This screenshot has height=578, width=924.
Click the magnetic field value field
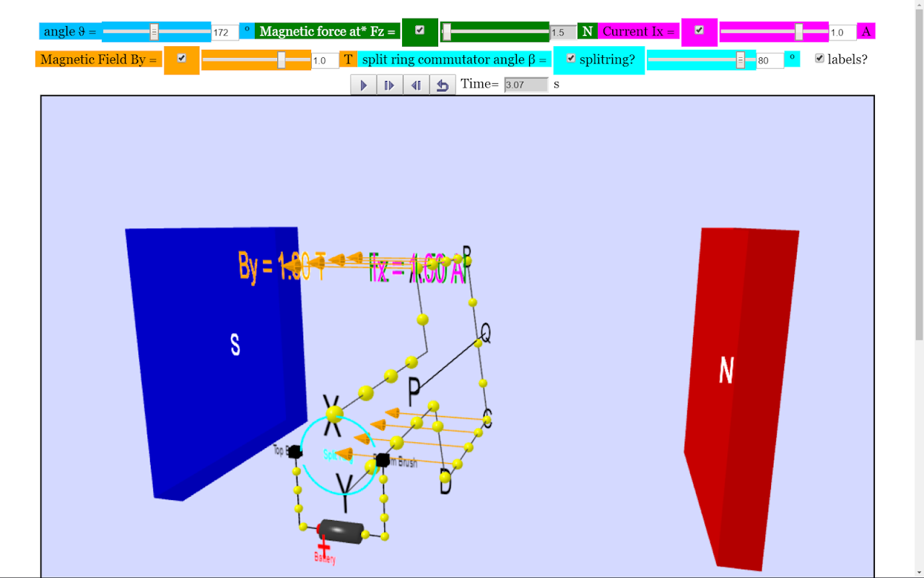[326, 61]
